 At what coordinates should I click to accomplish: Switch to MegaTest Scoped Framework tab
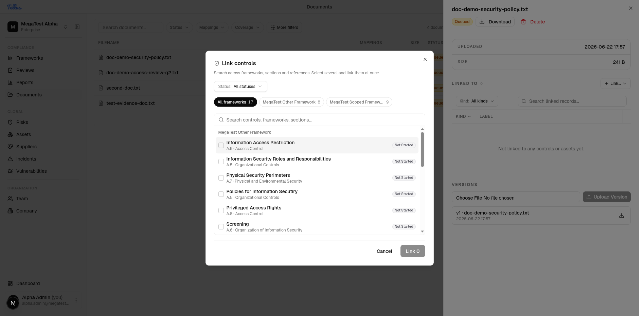click(x=359, y=102)
